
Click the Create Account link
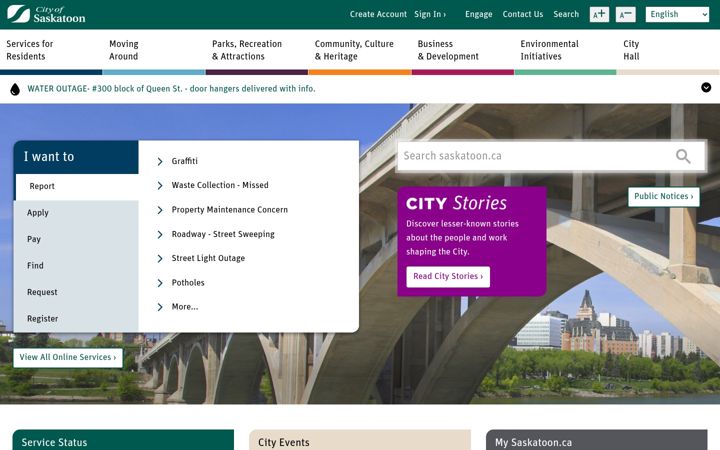pos(378,14)
